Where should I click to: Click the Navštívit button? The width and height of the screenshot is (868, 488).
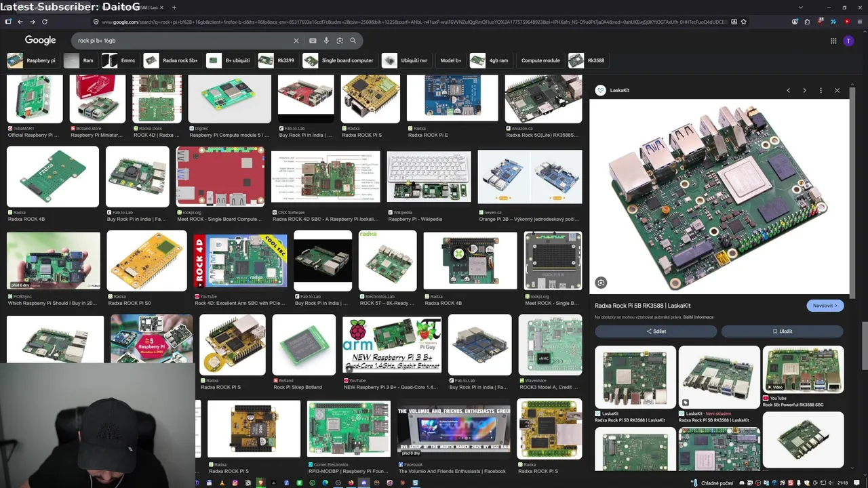coord(825,306)
